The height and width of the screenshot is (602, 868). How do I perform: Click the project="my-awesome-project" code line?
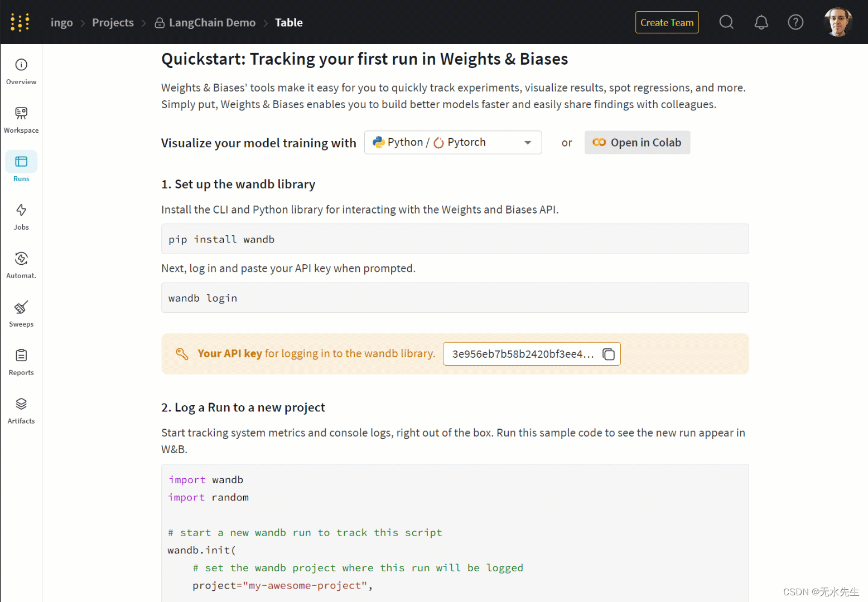point(283,585)
